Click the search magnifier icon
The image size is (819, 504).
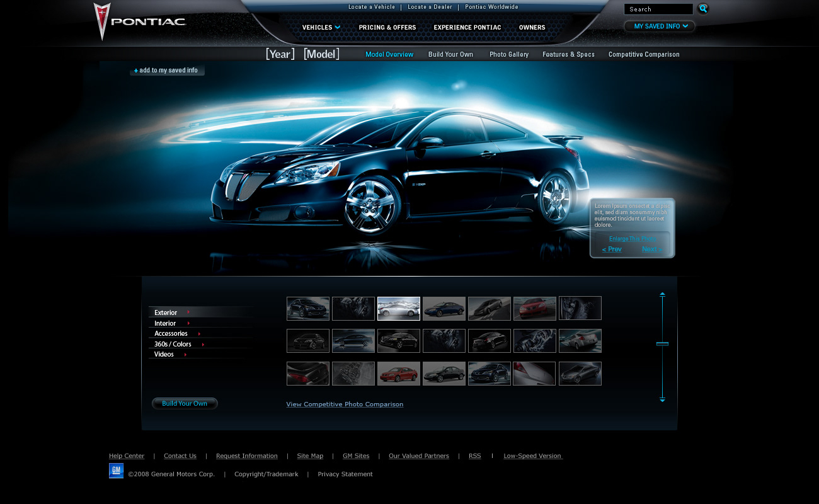pyautogui.click(x=703, y=9)
